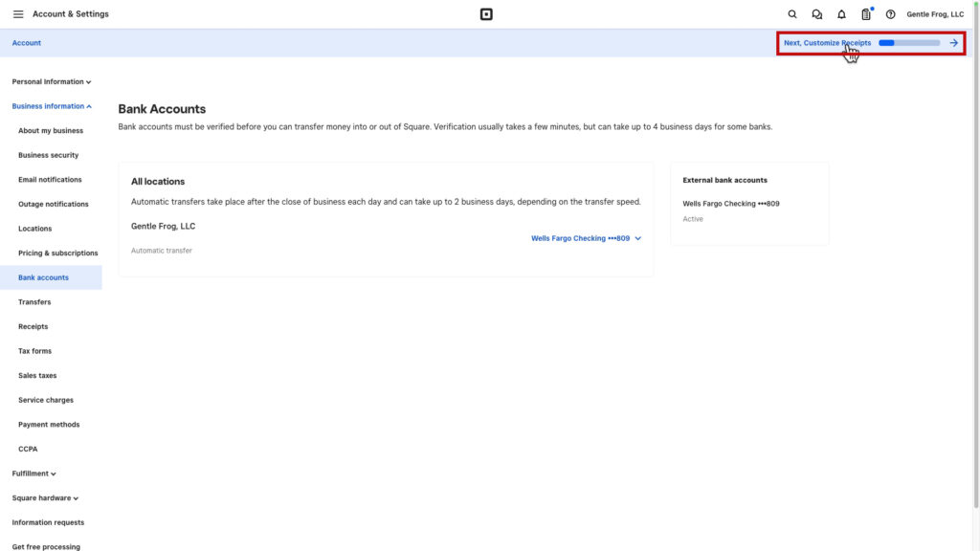Expand the Personal Information section

click(52, 82)
